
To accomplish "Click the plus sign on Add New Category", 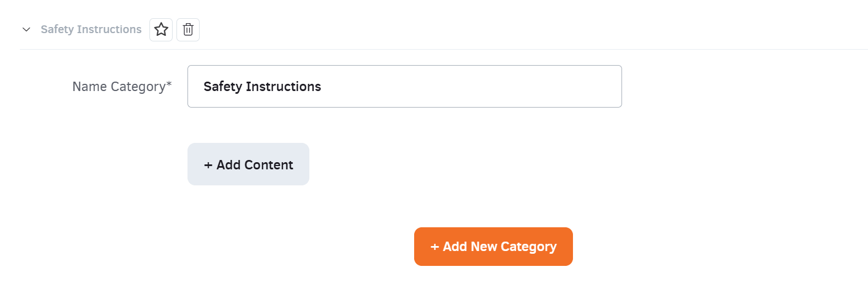I will 435,247.
